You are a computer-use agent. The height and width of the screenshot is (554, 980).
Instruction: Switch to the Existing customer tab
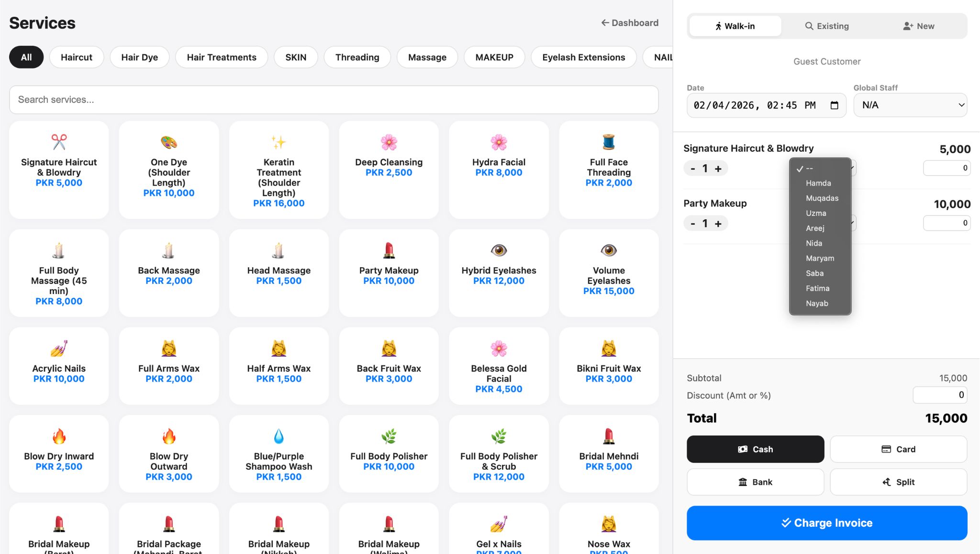pyautogui.click(x=827, y=26)
